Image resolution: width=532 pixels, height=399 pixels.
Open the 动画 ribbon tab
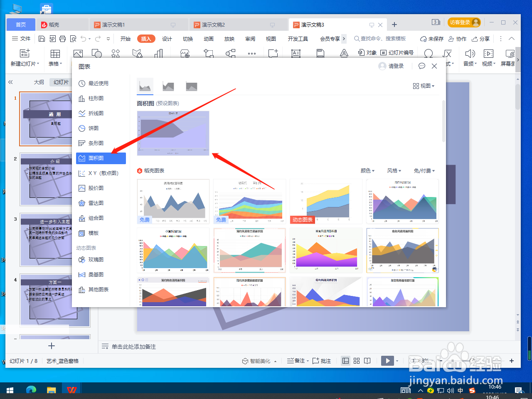click(x=209, y=39)
